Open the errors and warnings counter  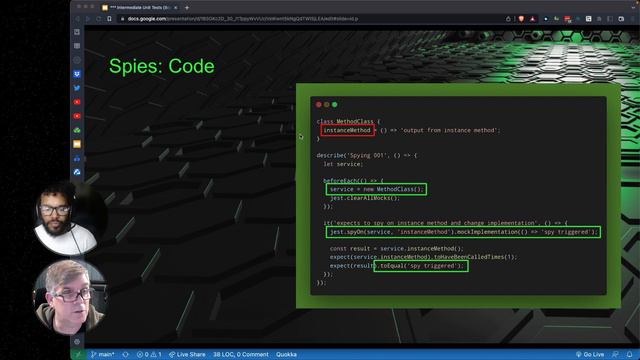149,354
